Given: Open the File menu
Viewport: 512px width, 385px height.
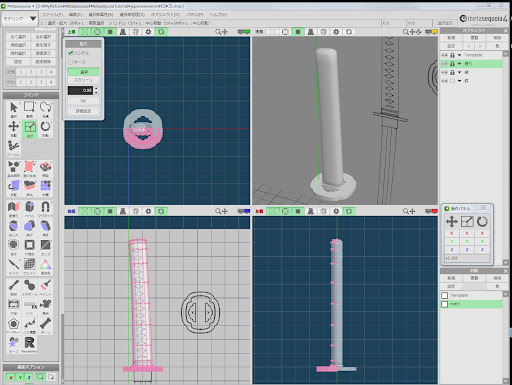Looking at the screenshot, I should [52, 15].
